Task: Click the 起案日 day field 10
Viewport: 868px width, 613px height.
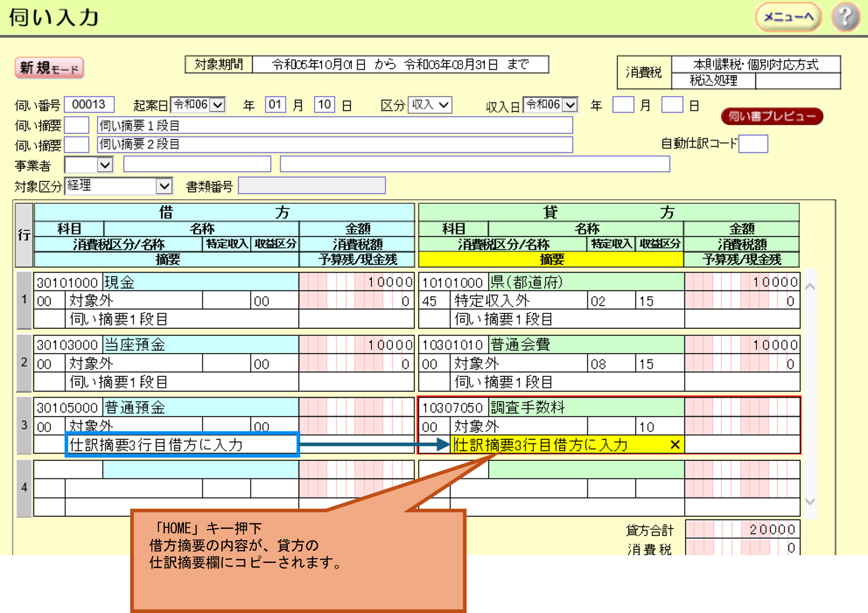Action: click(324, 105)
